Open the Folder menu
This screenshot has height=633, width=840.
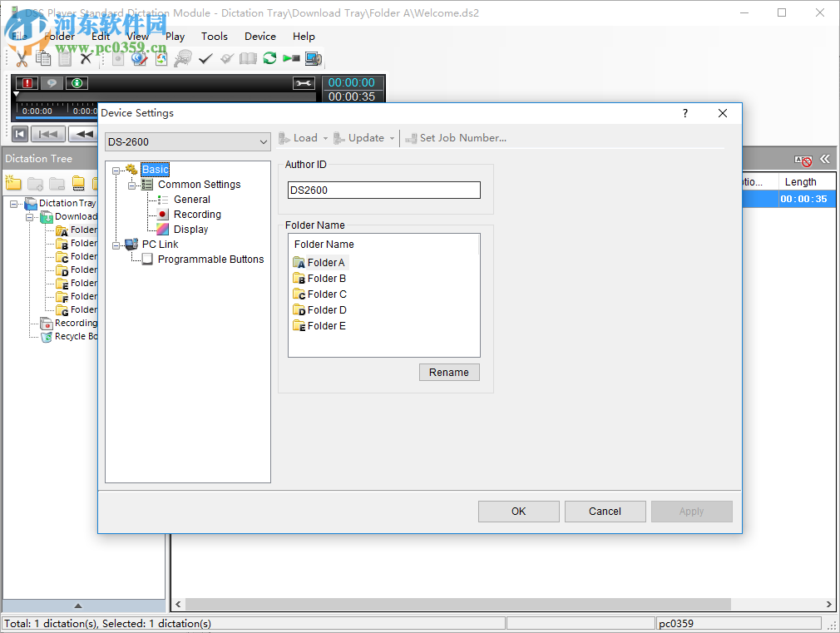[59, 37]
